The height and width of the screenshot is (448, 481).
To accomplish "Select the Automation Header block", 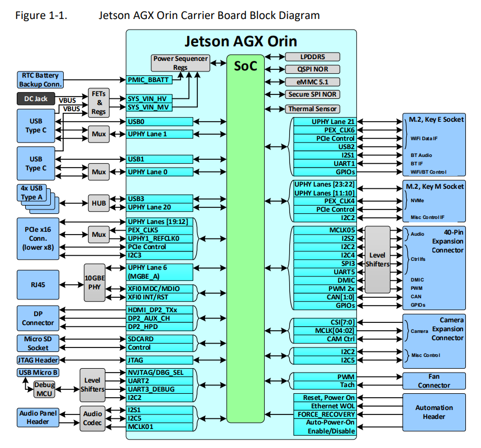I will (434, 412).
